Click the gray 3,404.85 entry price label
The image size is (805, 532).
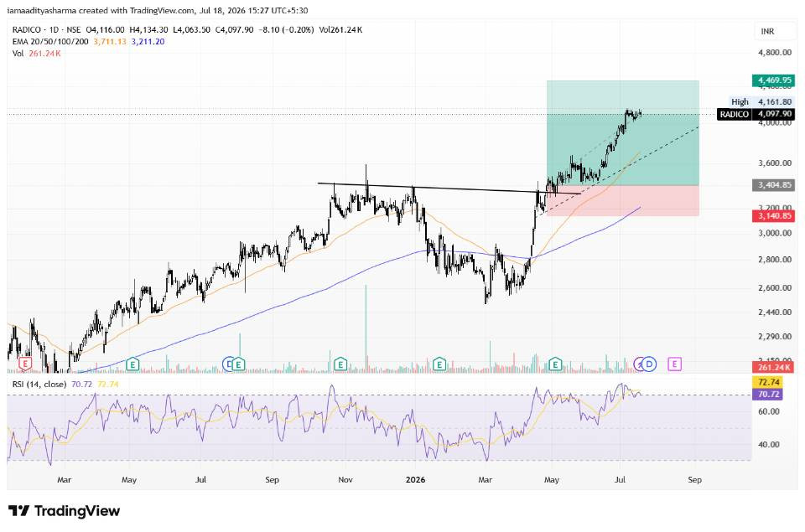[x=774, y=184]
